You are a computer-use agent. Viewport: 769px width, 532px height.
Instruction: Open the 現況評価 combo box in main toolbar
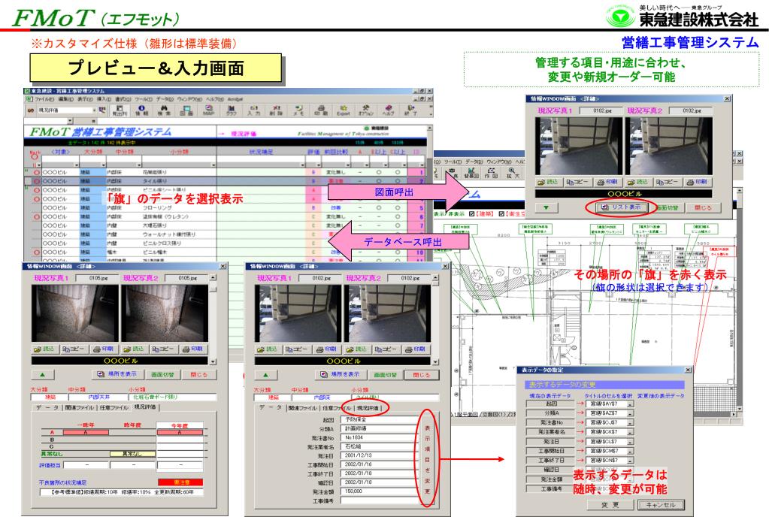[67, 110]
